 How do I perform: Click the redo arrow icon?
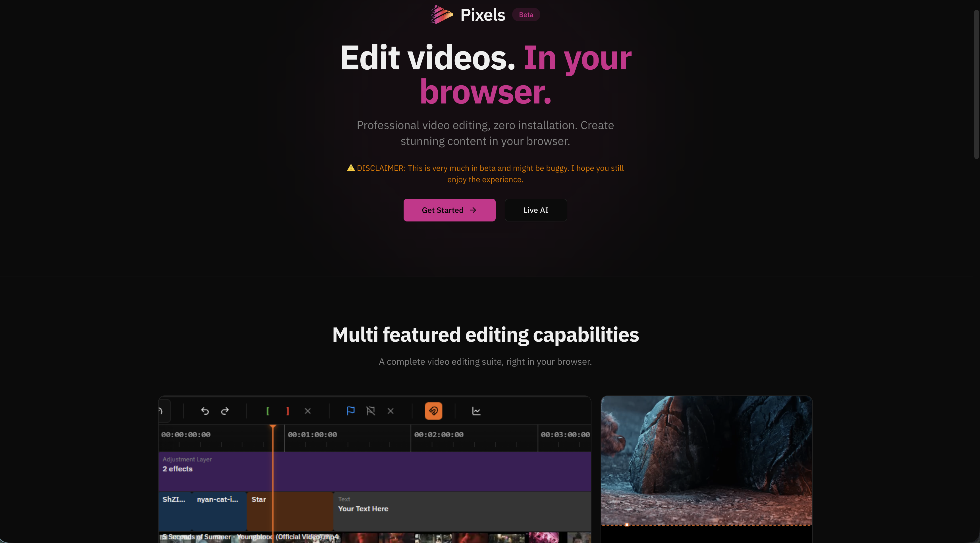[225, 411]
